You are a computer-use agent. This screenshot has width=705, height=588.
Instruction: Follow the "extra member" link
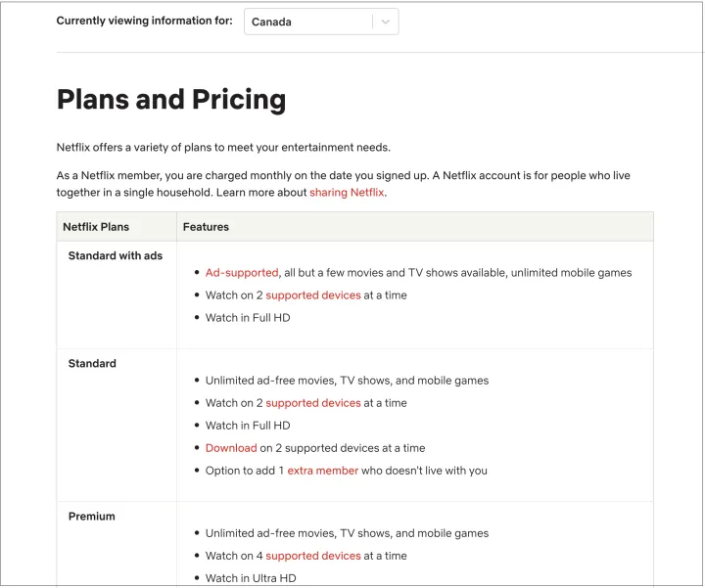(323, 471)
